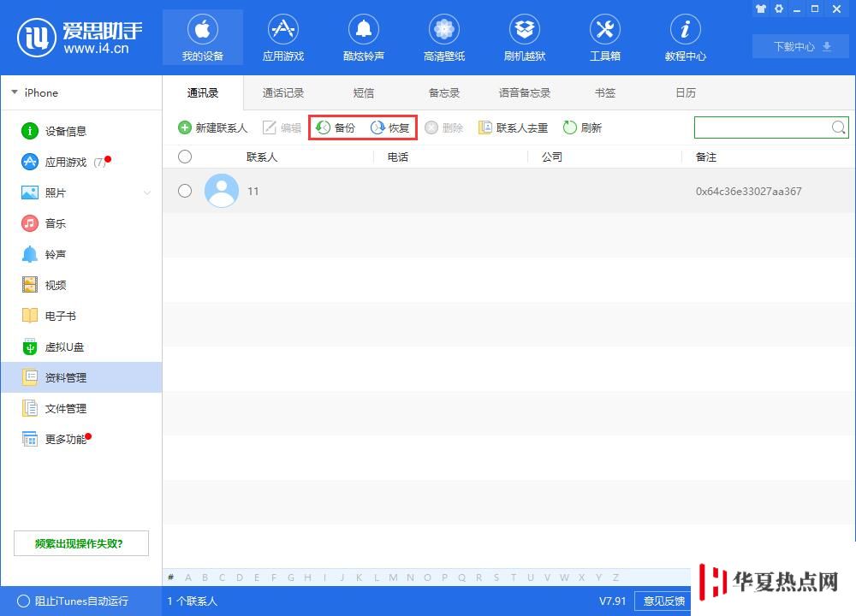Click 公司 column header
This screenshot has width=856, height=616.
[552, 157]
